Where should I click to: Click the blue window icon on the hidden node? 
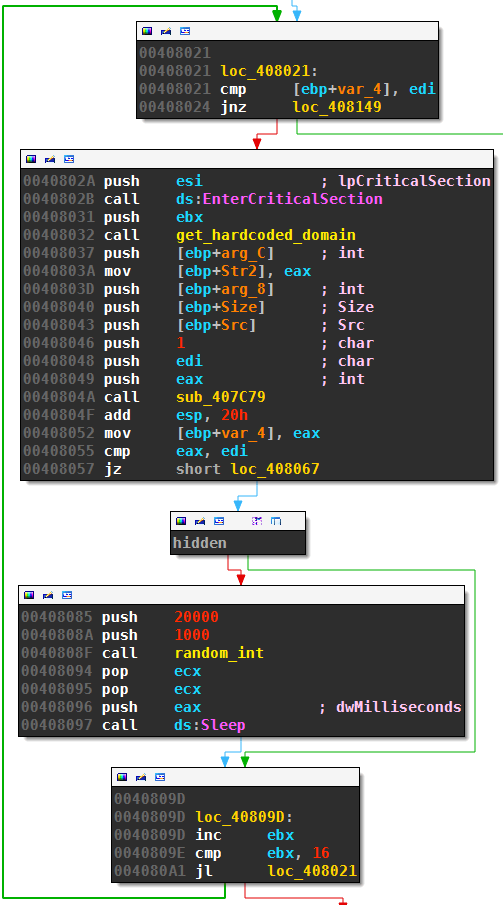click(276, 521)
